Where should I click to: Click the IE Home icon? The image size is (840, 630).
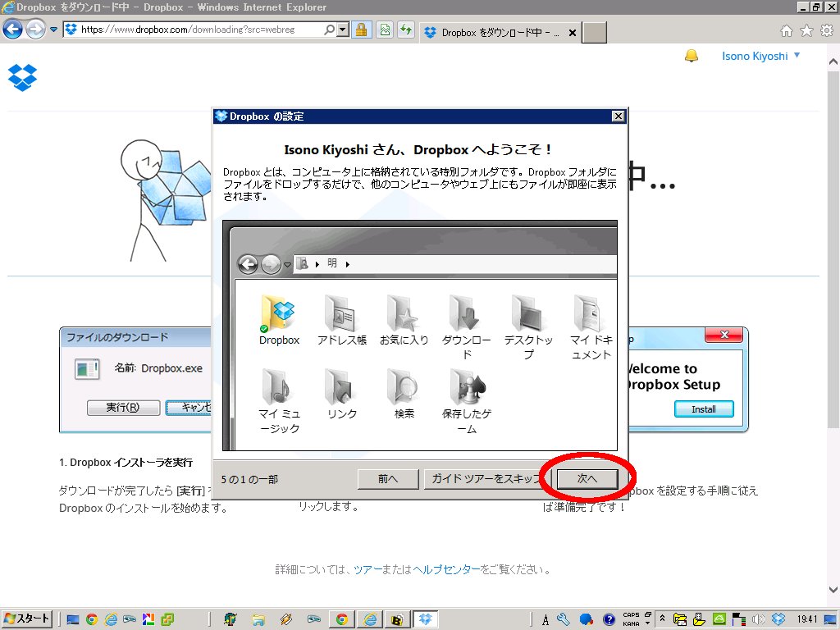coord(786,31)
